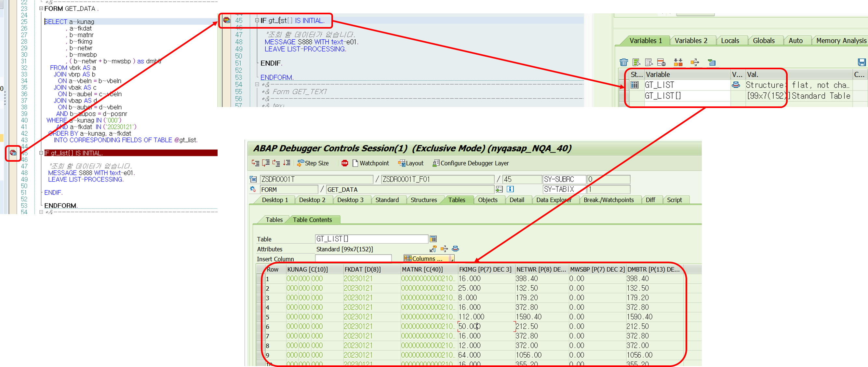Image resolution: width=868 pixels, height=367 pixels.
Task: Click the blue info icon beside GET_DATA
Action: pos(510,189)
